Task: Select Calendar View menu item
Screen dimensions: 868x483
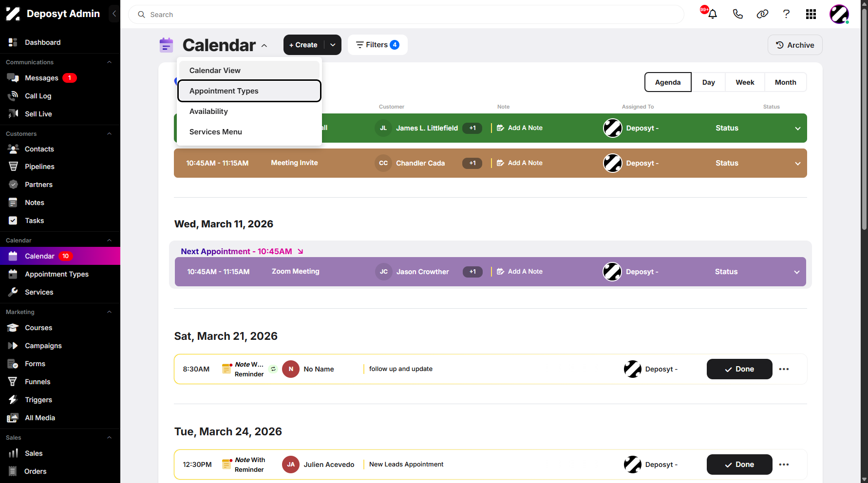Action: point(249,71)
